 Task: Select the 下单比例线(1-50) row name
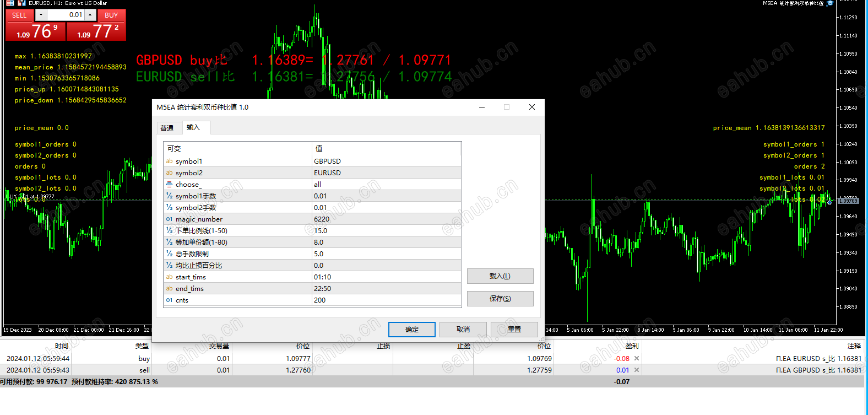202,230
